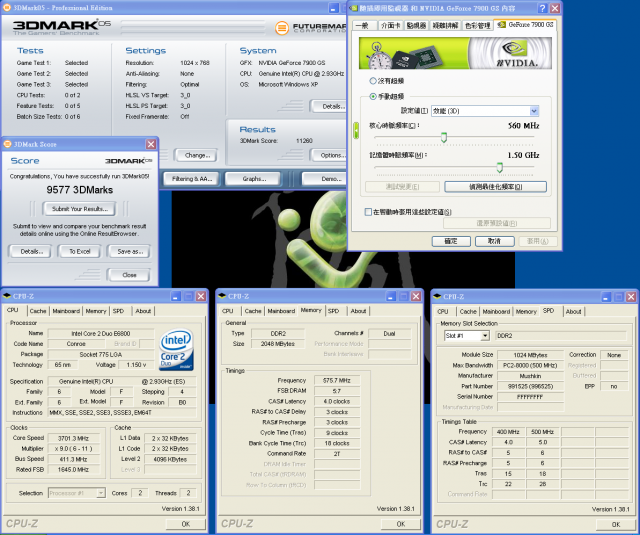The image size is (640, 535).
Task: Click the 3DMark Score value 11260
Action: tap(304, 140)
